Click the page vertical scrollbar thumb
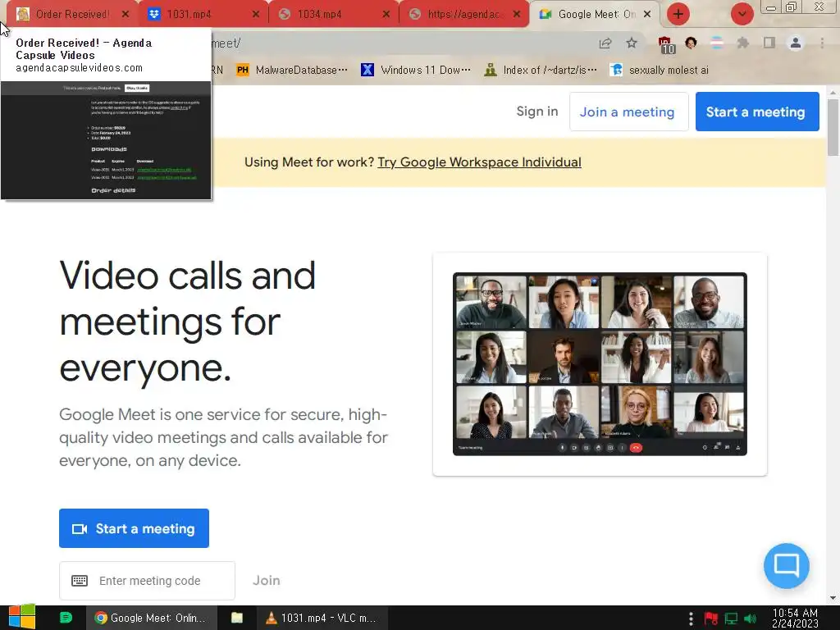Image resolution: width=840 pixels, height=630 pixels. pos(833,127)
